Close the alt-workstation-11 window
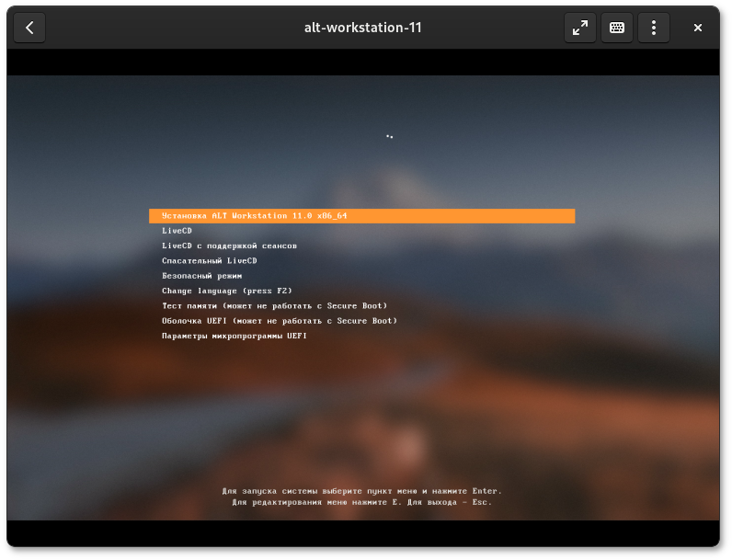The image size is (732, 560). click(698, 28)
